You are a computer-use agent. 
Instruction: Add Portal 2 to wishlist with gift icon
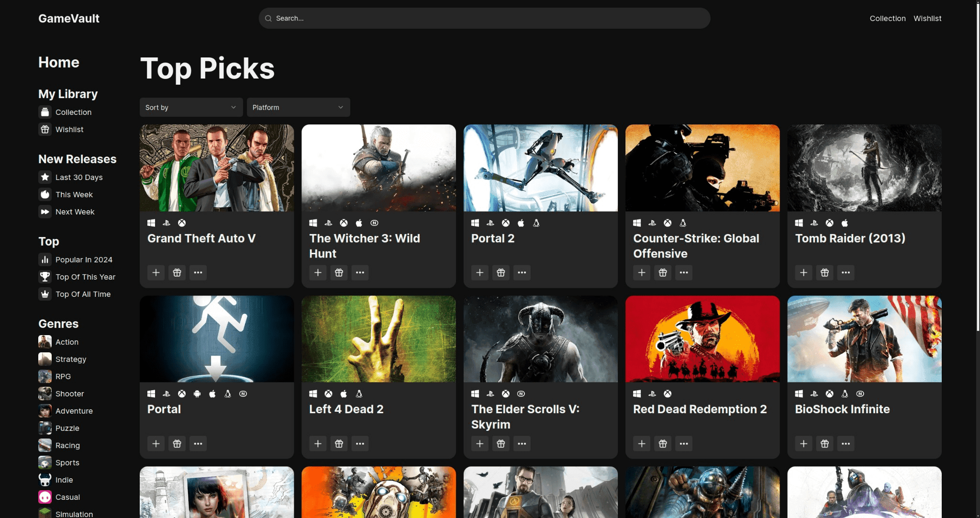point(501,272)
